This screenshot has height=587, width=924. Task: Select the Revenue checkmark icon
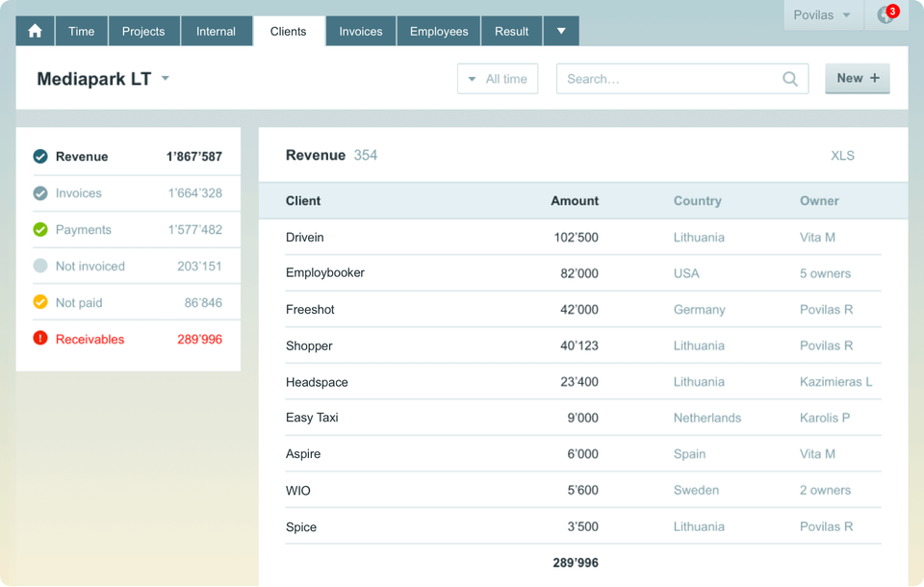39,156
